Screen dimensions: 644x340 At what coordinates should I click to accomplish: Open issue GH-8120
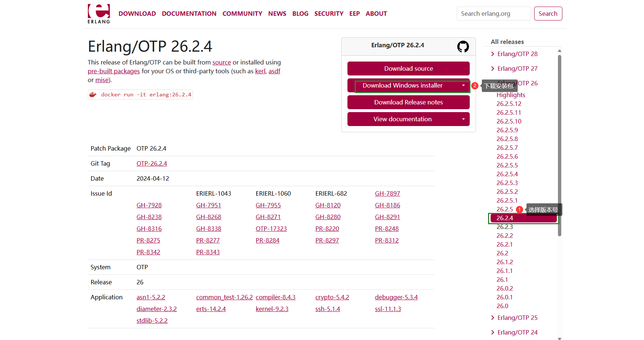click(x=328, y=205)
